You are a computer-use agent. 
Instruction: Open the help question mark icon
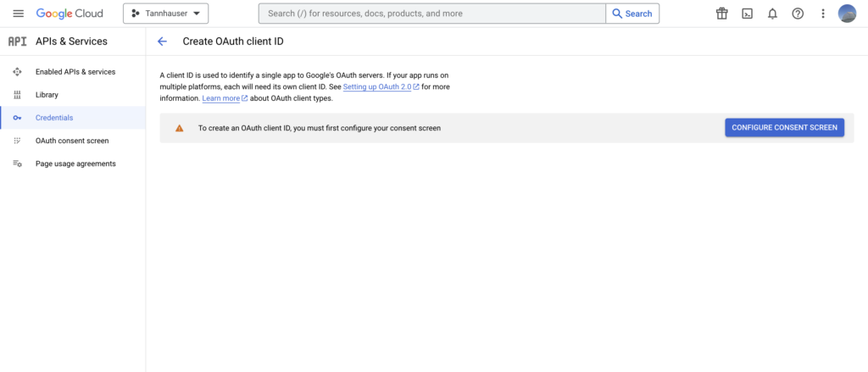[798, 14]
